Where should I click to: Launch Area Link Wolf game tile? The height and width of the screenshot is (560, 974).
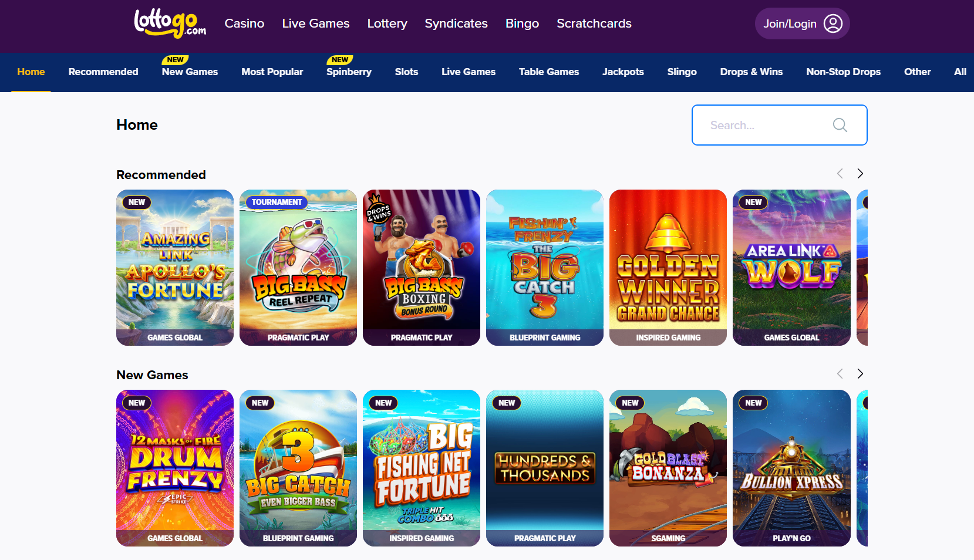click(x=791, y=268)
